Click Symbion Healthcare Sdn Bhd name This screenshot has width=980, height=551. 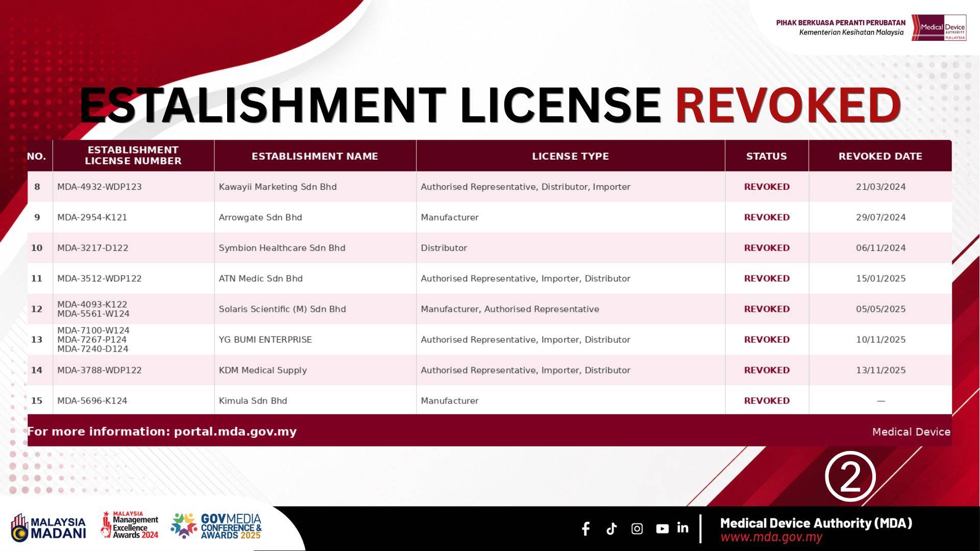click(282, 248)
